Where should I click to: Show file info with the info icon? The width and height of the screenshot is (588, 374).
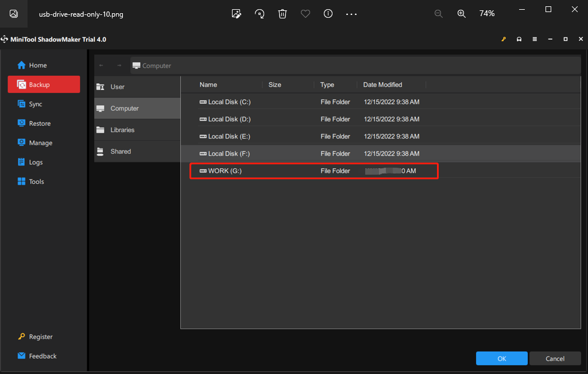pos(328,14)
